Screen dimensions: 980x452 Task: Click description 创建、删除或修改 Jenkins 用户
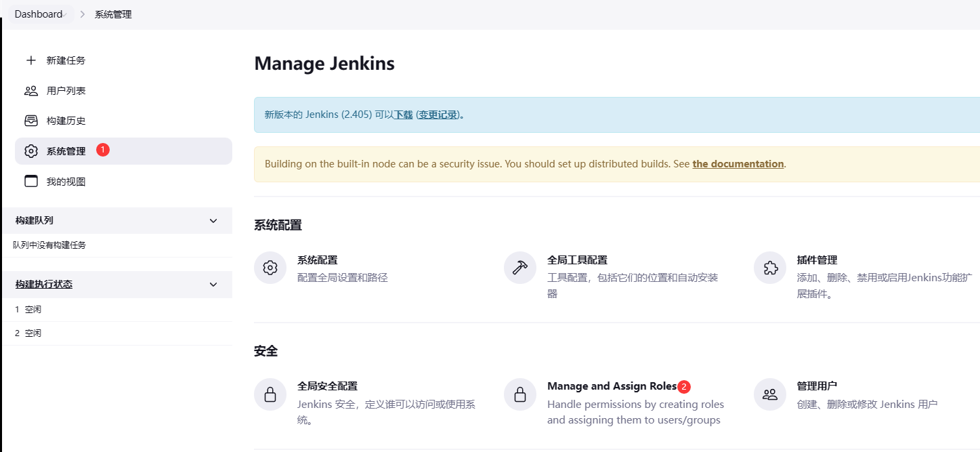(867, 405)
